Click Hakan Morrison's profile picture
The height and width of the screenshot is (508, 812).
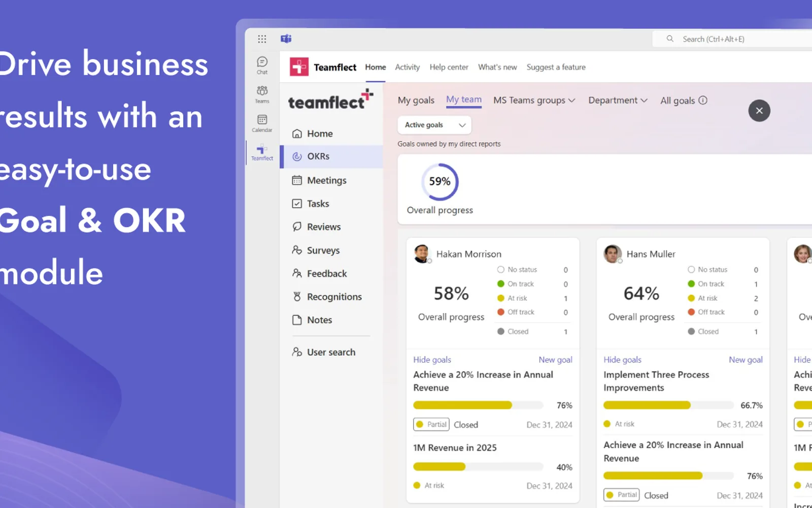422,253
